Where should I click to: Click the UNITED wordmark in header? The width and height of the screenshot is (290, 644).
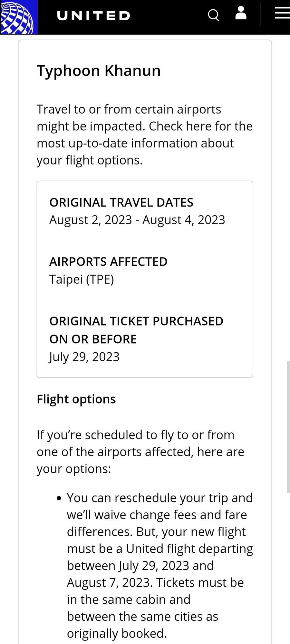[93, 15]
